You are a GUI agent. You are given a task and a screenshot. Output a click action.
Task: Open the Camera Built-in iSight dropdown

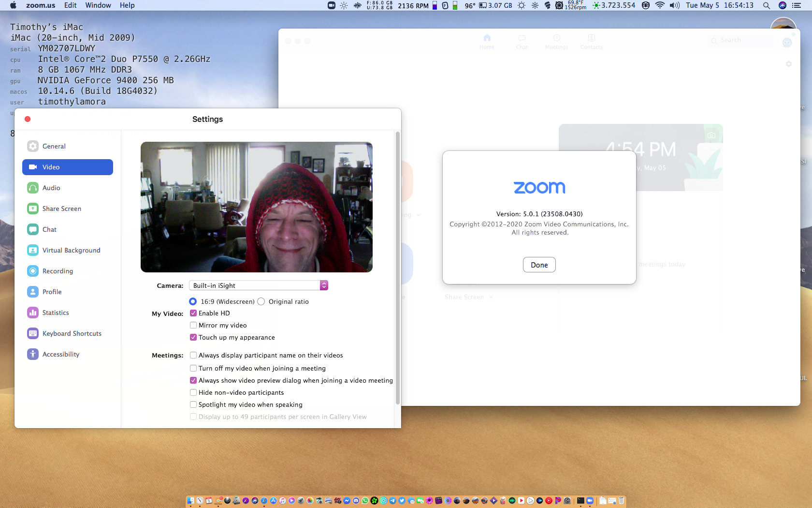point(259,285)
